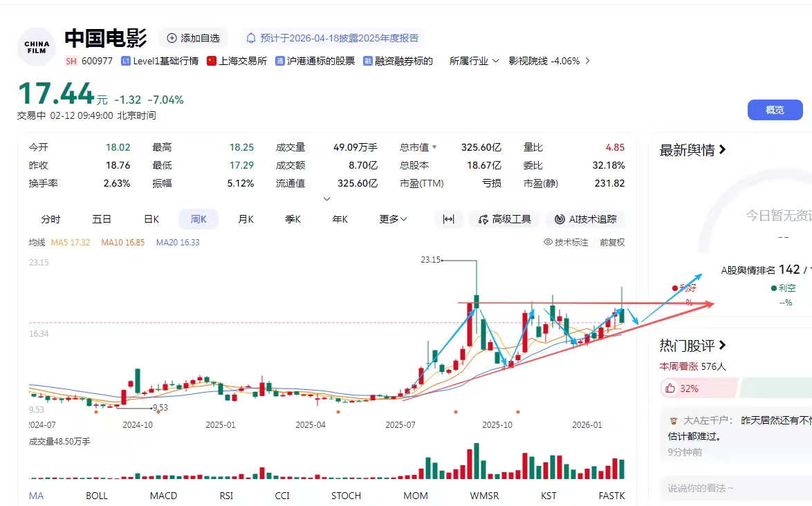This screenshot has width=812, height=506.
Task: Click thumbs-up icon at 32%
Action: pyautogui.click(x=670, y=388)
